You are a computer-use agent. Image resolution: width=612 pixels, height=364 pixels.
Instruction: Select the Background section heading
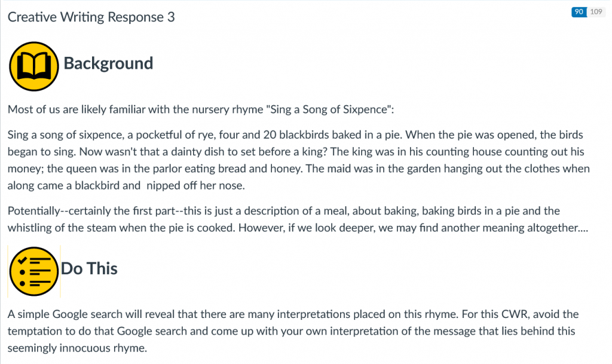coord(108,63)
